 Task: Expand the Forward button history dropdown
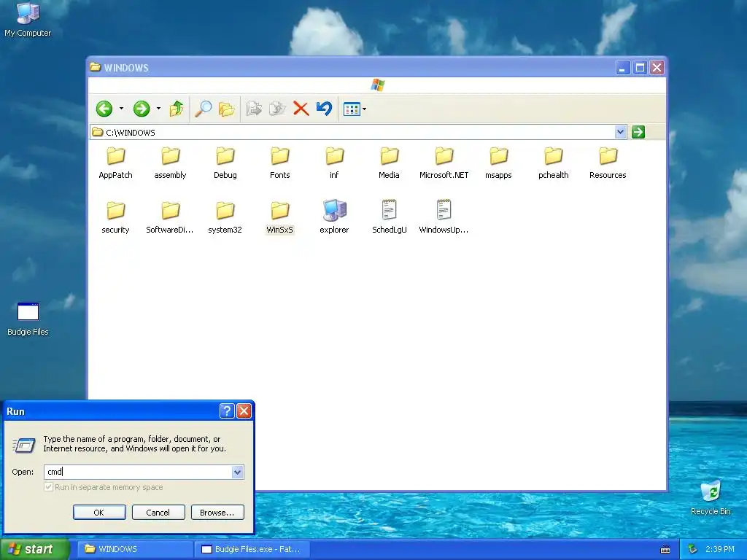pyautogui.click(x=158, y=109)
